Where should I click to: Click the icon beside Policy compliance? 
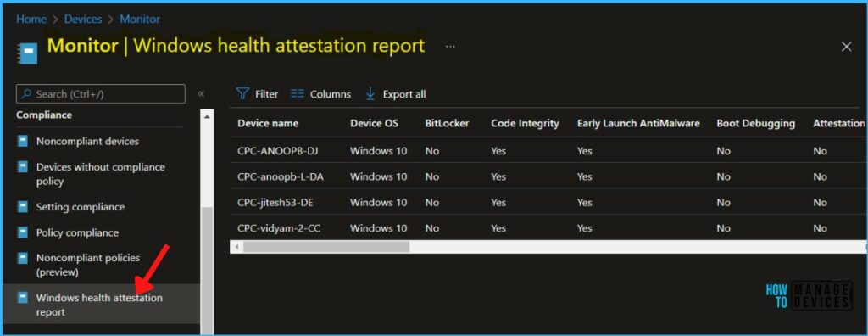[23, 232]
